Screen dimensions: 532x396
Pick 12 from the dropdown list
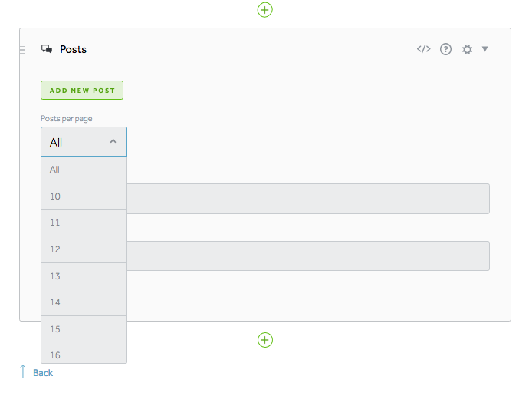[x=84, y=249]
